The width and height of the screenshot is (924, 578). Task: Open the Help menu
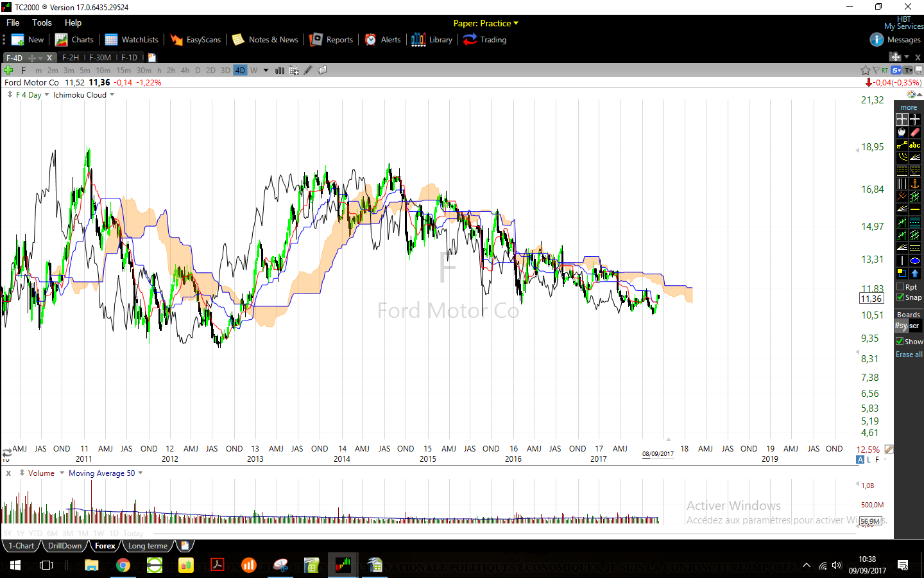click(73, 22)
